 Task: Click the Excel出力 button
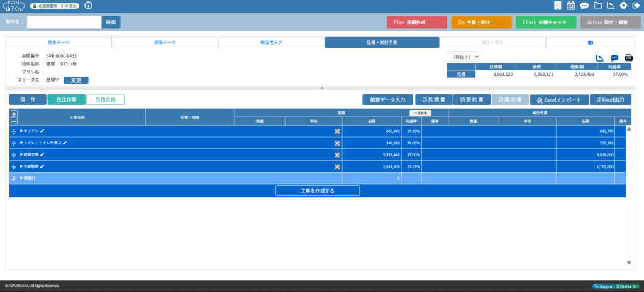click(610, 99)
